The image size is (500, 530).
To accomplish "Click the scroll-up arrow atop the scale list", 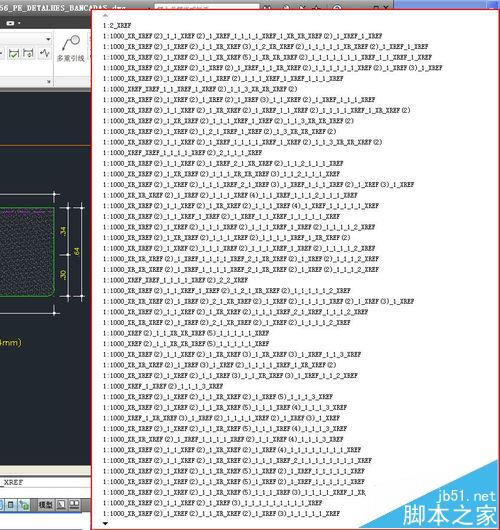I will point(105,16).
